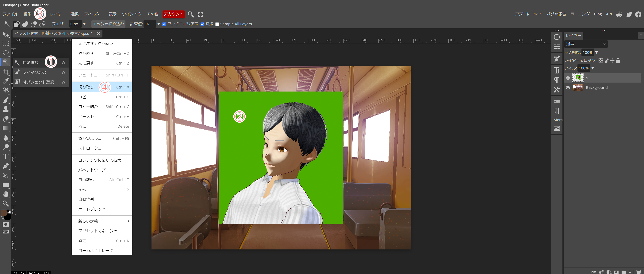Select the Type tool in left toolbar
This screenshot has height=274, width=644.
point(6,157)
